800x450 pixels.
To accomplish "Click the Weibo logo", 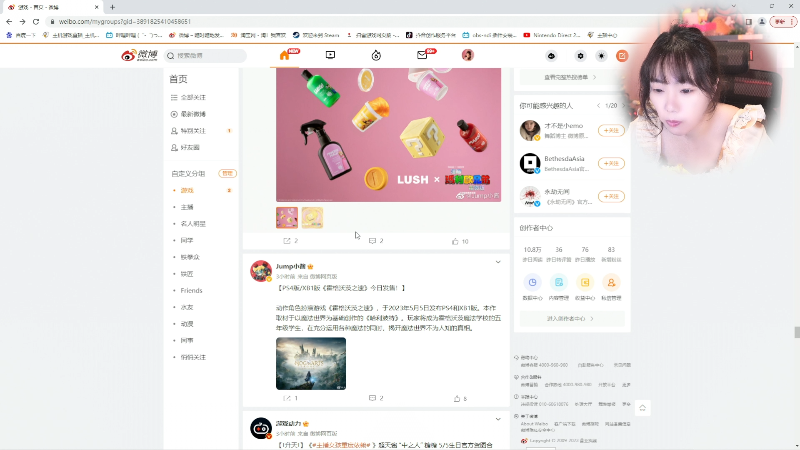I will [139, 55].
